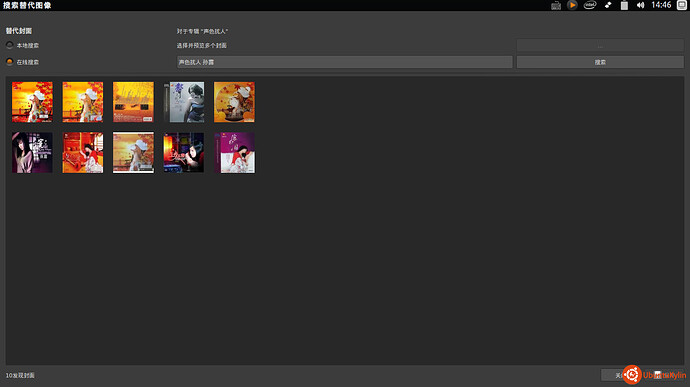
Task: Click the 搜索 button
Action: [600, 62]
